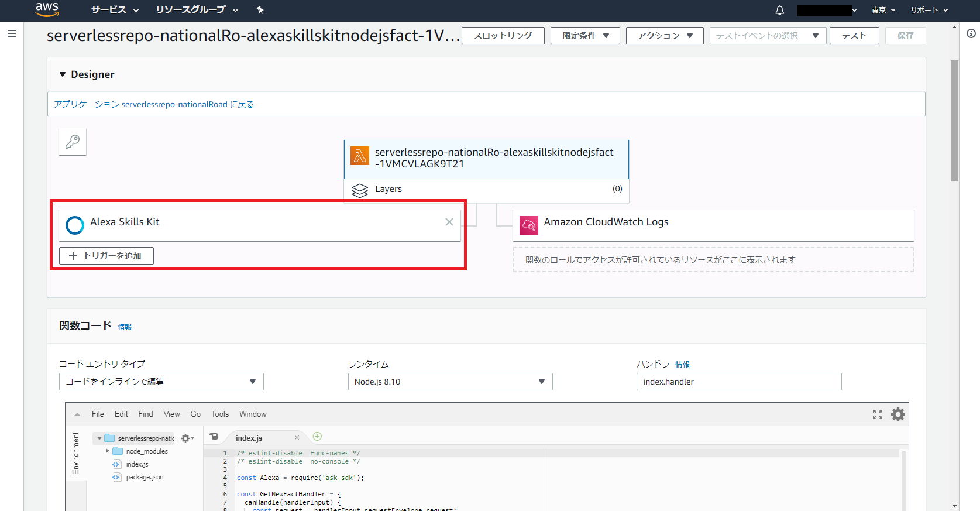The height and width of the screenshot is (511, 980).
Task: Collapse the Designer section
Action: tap(63, 74)
